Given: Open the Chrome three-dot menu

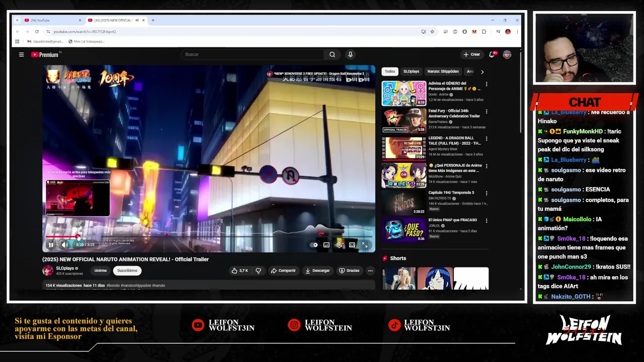Looking at the screenshot, I should coord(517,32).
